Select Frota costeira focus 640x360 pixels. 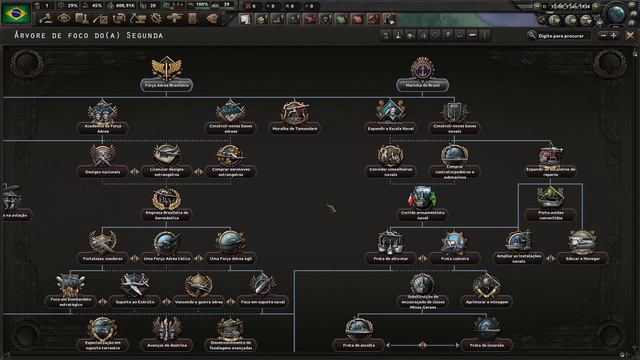(454, 247)
